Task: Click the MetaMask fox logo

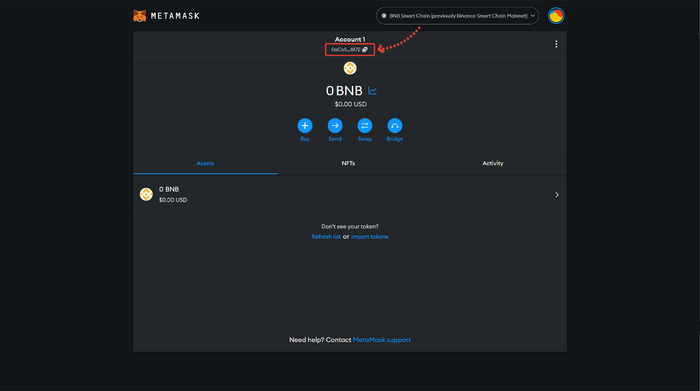Action: [x=140, y=16]
